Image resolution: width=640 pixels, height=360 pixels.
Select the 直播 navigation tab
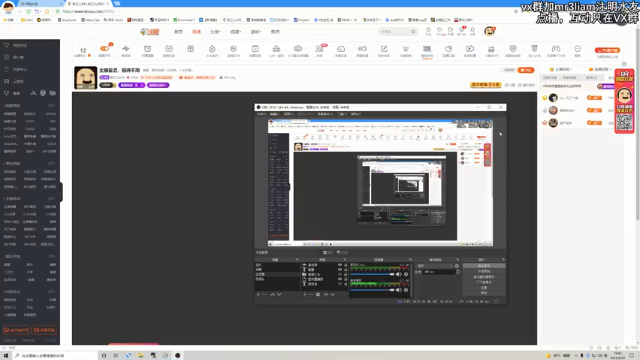pyautogui.click(x=196, y=32)
